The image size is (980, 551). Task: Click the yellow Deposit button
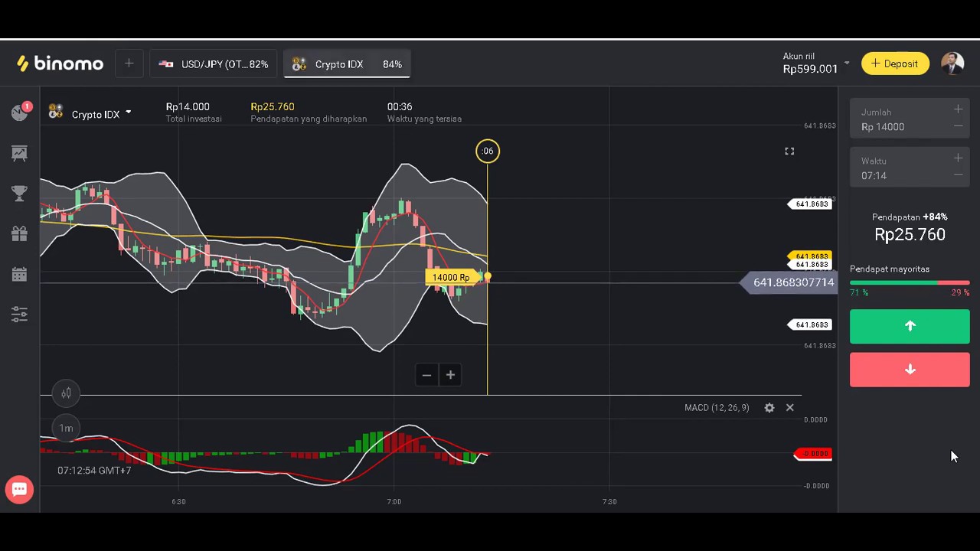(x=895, y=64)
